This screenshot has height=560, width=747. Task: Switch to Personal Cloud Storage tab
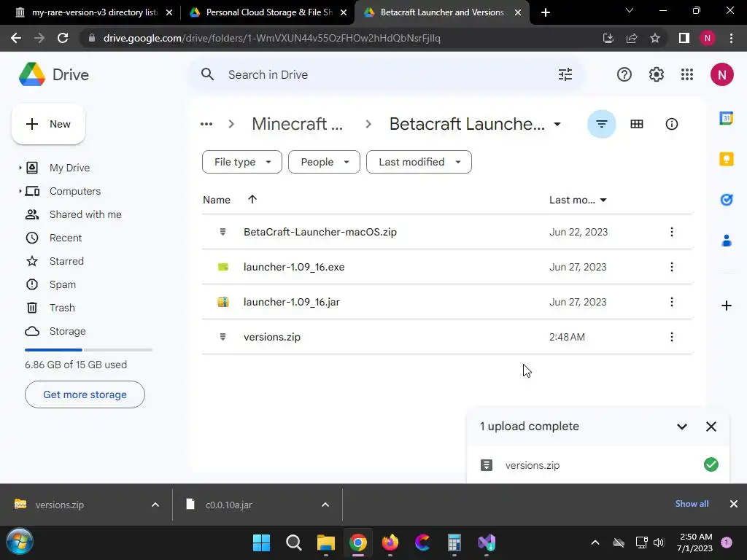tap(268, 12)
